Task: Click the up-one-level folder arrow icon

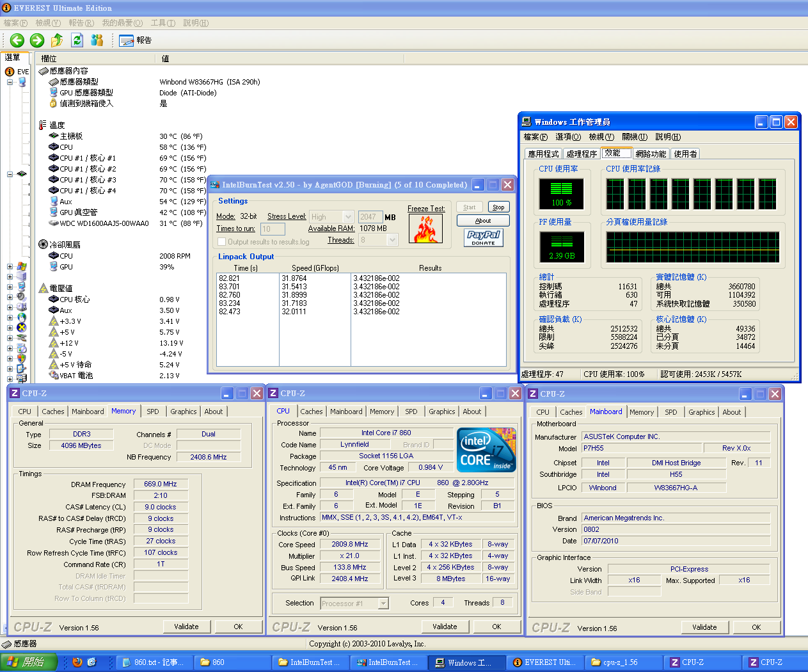Action: coord(57,40)
